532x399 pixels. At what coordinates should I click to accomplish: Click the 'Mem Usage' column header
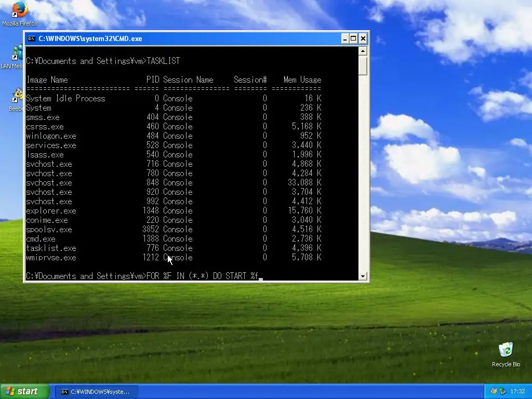pyautogui.click(x=302, y=79)
